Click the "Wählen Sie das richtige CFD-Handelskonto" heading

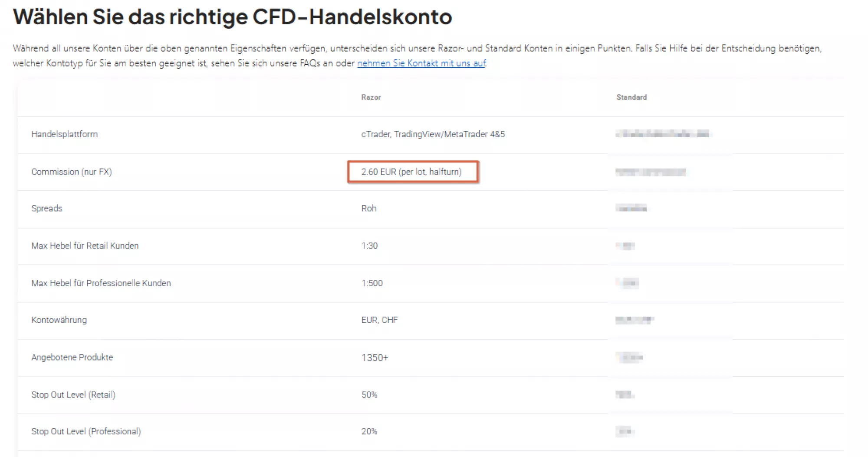tap(232, 17)
